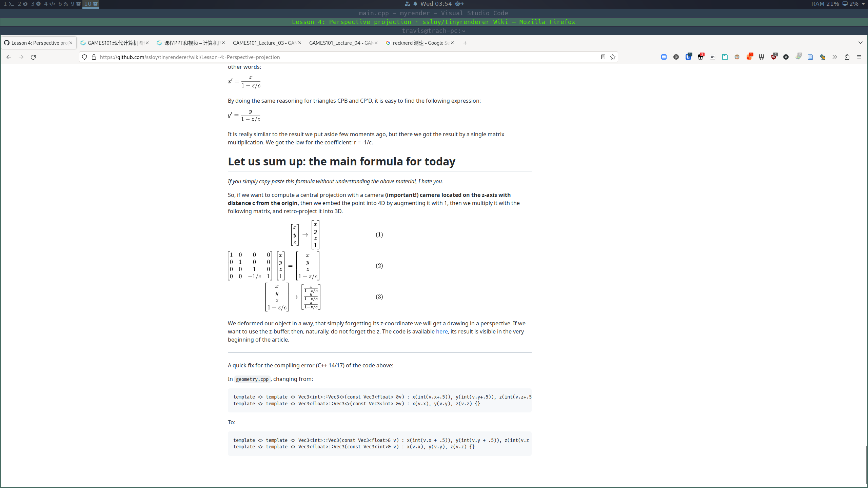Switch to workspace 6 RSS feed
Viewport: 868px width, 488px height.
(63, 4)
